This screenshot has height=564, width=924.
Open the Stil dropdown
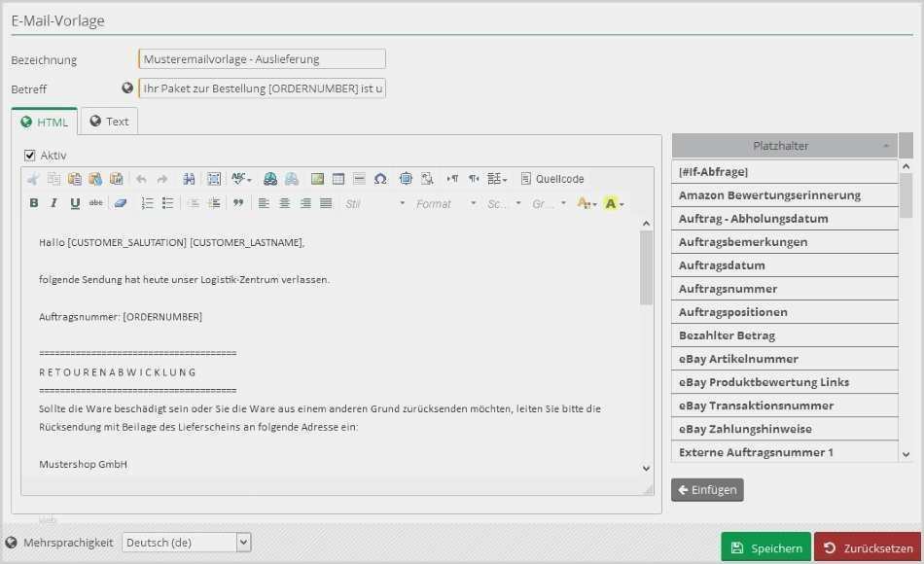[375, 204]
